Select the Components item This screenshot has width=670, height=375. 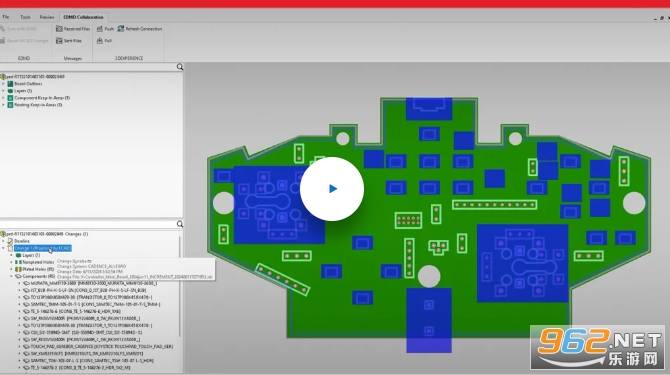tap(35, 276)
